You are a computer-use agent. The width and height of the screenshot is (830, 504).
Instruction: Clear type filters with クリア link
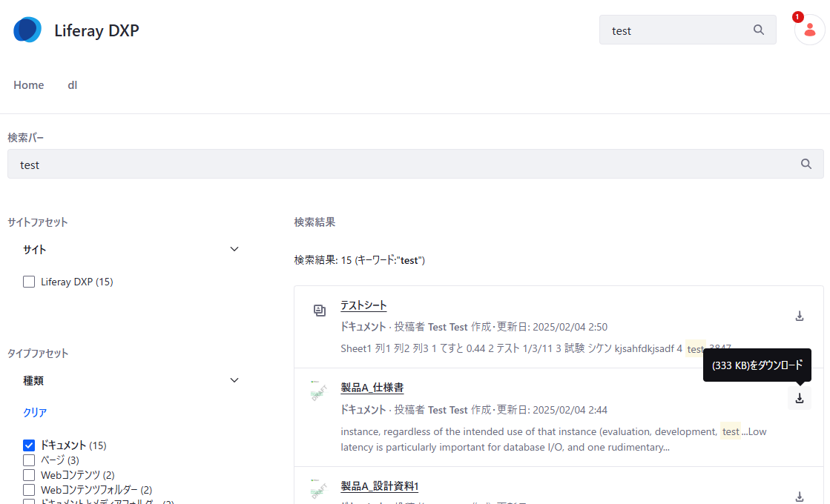pos(35,412)
